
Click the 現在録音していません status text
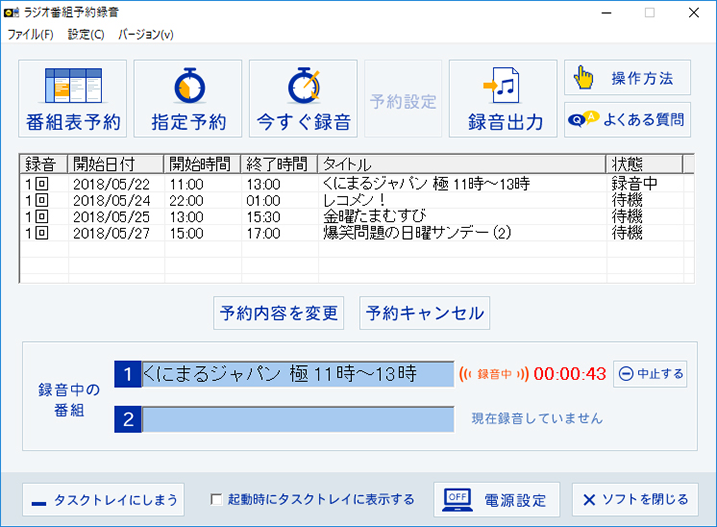(x=537, y=418)
